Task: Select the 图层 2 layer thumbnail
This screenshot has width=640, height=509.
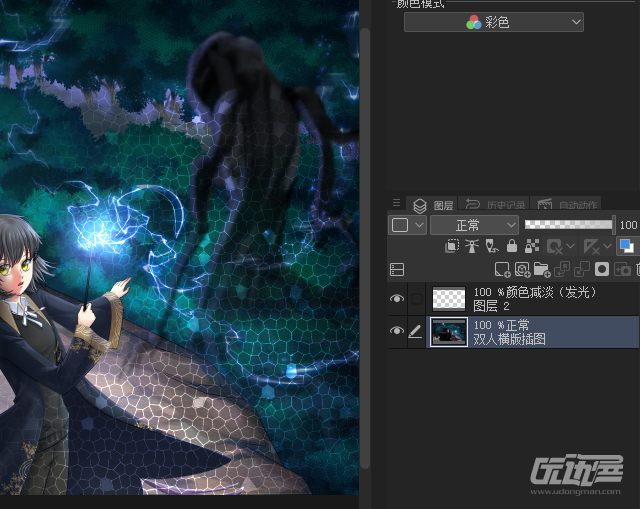Action: click(449, 299)
